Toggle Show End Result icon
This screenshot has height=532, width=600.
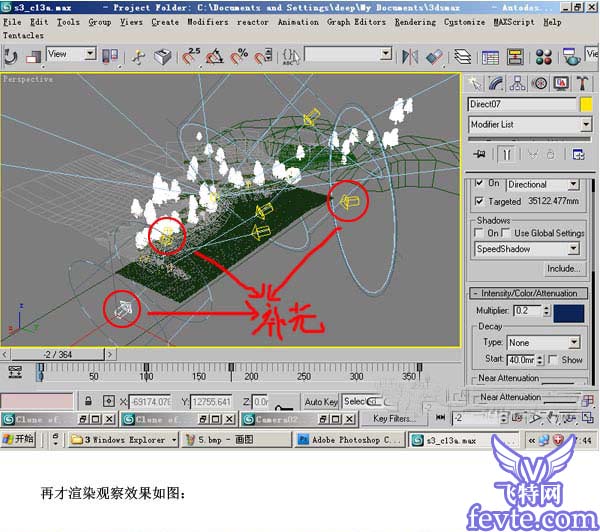(x=507, y=154)
